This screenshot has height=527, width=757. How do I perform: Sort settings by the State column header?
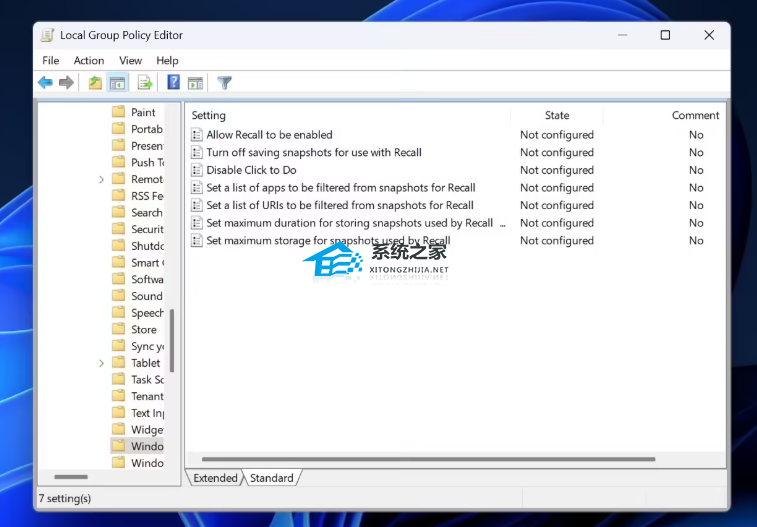[x=557, y=115]
